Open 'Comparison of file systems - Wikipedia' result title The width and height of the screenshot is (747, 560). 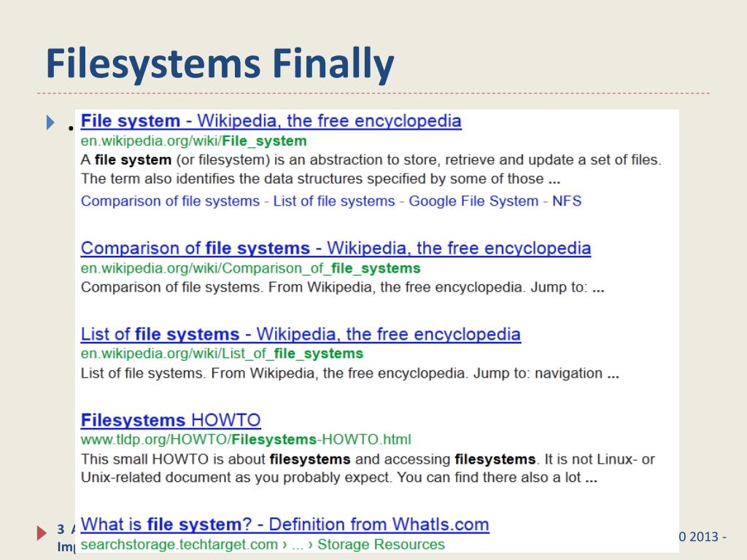tap(336, 249)
